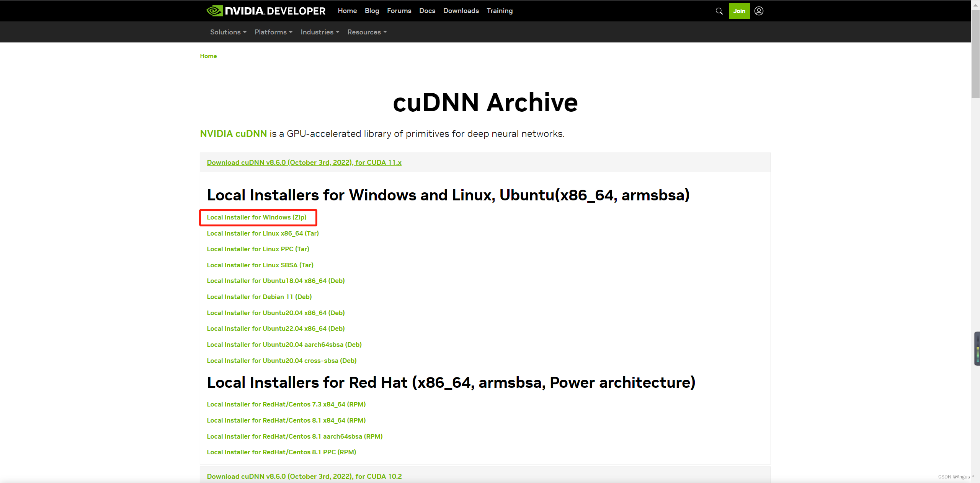
Task: Open the Industries dropdown
Action: (x=320, y=32)
